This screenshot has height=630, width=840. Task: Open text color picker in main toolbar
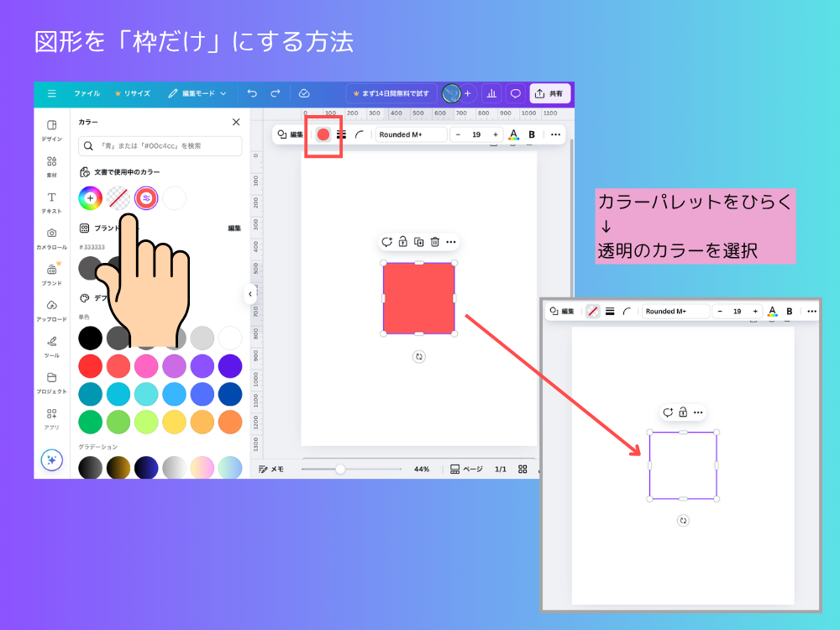point(513,134)
